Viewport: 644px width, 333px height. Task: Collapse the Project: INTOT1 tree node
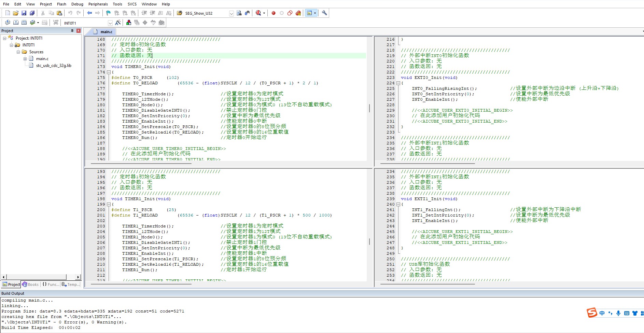(5, 38)
